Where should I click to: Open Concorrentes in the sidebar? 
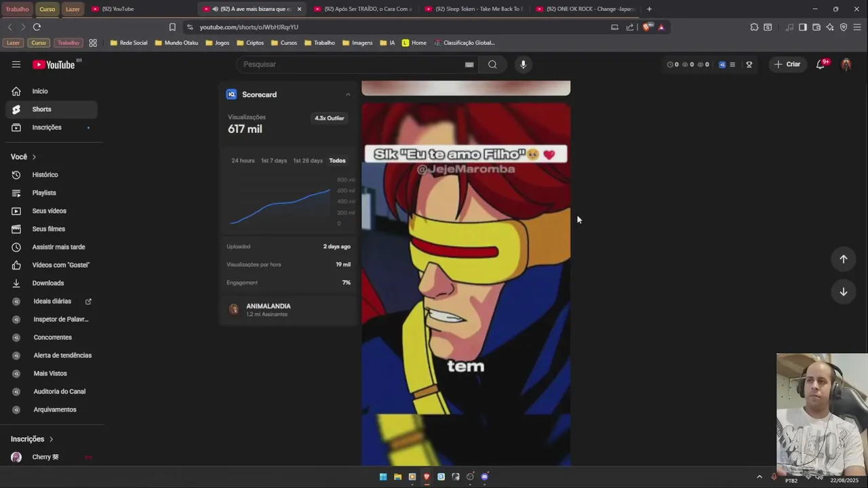[52, 338]
